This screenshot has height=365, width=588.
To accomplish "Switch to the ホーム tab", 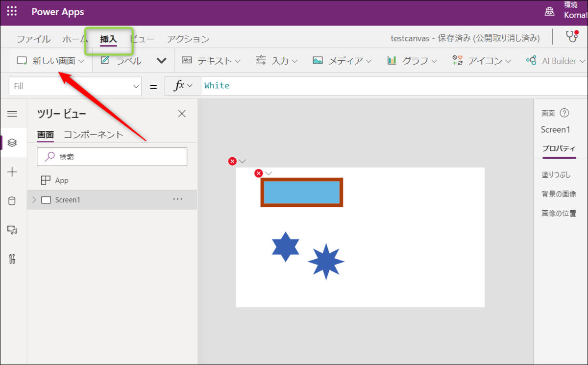I will (74, 39).
